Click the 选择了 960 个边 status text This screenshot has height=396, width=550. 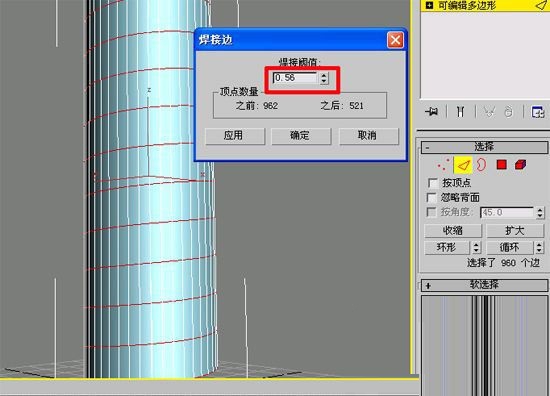[503, 263]
